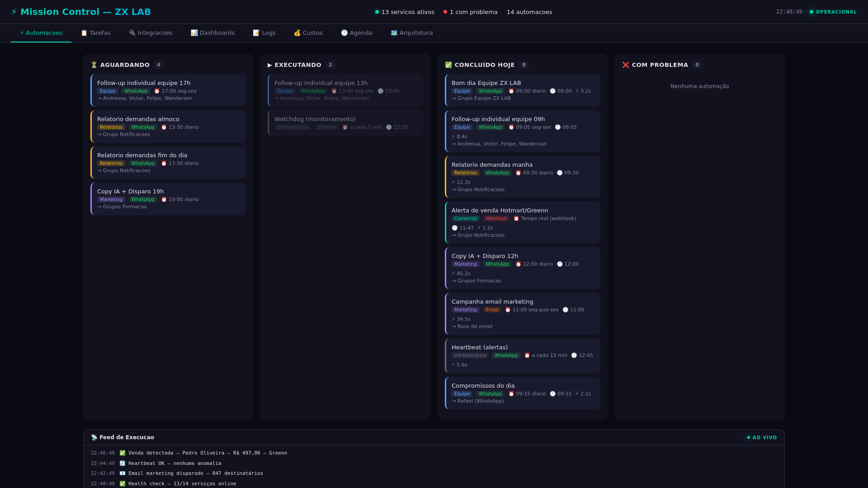Click the Infraestrutura tag on the Heartbeat card
This screenshot has width=868, height=488.
point(470,356)
